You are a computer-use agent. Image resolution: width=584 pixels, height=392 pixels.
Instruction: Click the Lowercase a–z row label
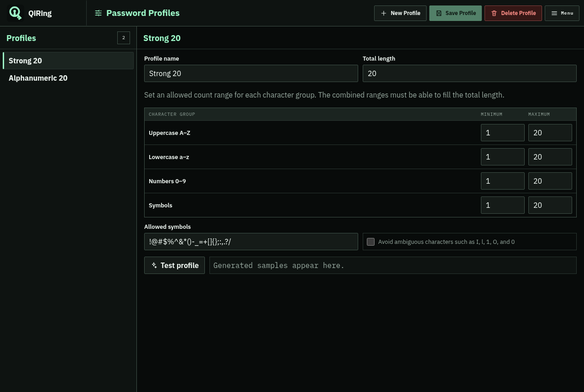click(169, 157)
